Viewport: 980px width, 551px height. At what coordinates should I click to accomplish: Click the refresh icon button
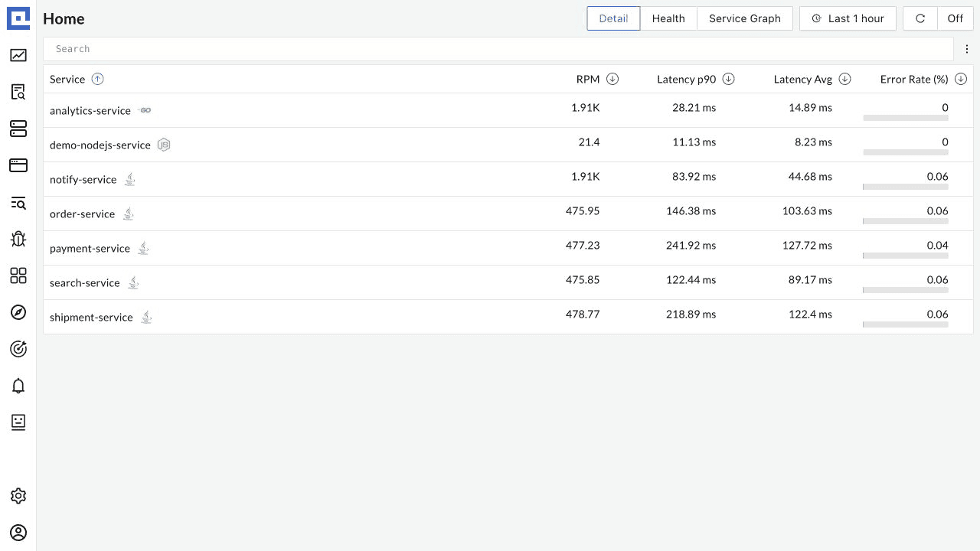[x=920, y=18]
